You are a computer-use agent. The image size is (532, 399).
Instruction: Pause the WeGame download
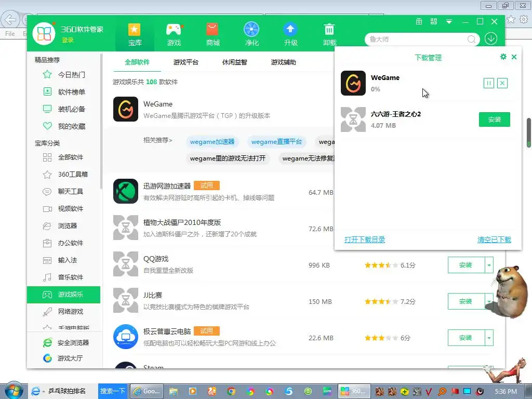pyautogui.click(x=488, y=83)
